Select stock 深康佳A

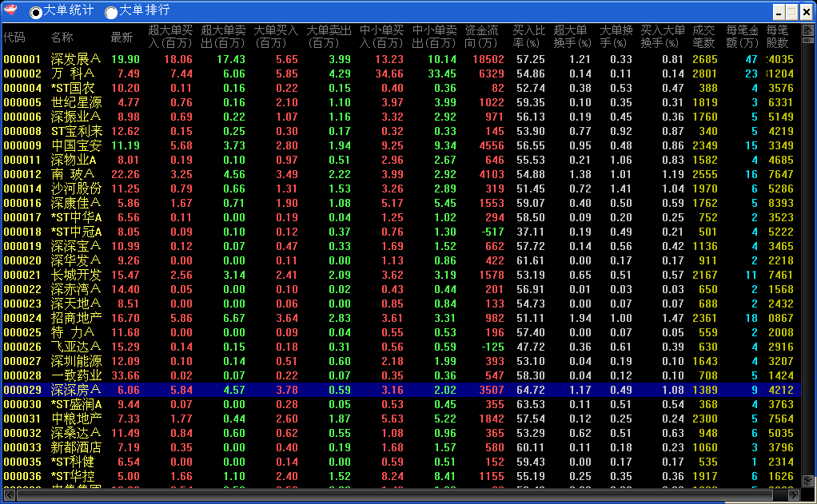[x=76, y=203]
